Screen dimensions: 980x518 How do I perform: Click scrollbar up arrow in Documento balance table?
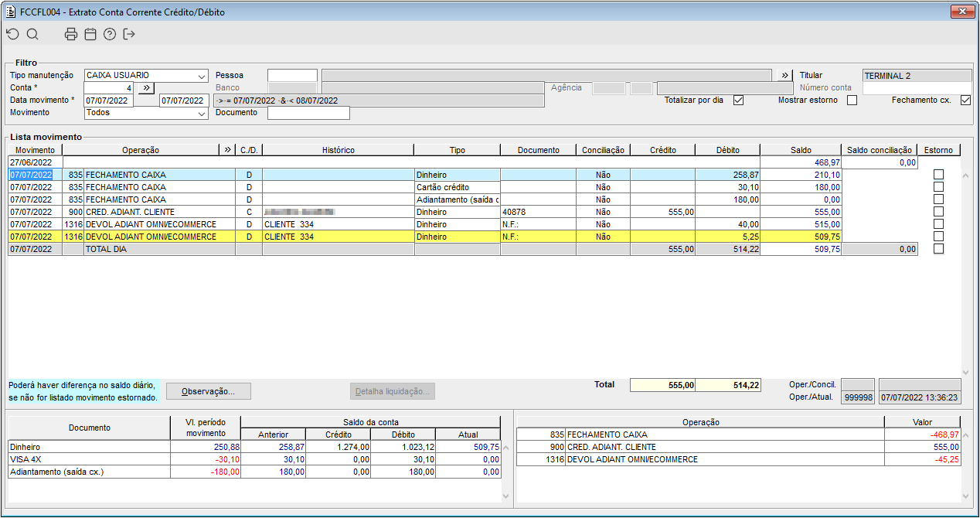click(505, 446)
